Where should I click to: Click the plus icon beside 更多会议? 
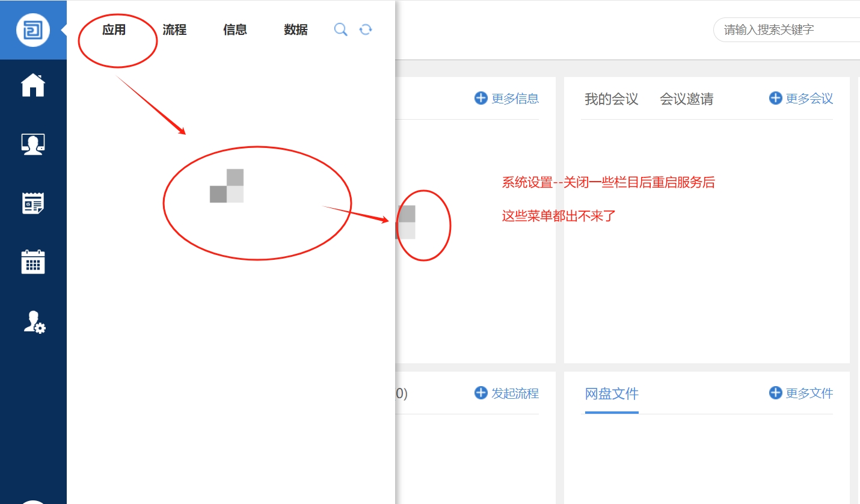click(775, 98)
